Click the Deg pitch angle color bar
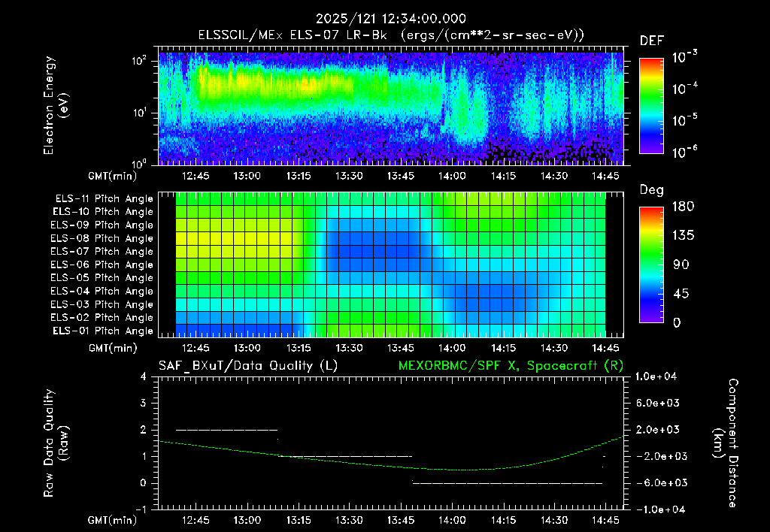Screen dimensions: 770x532 coord(651,265)
